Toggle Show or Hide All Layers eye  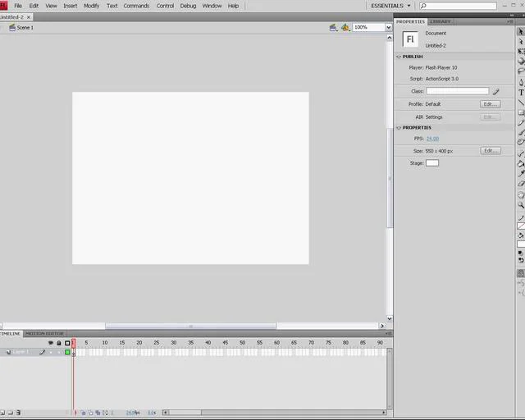(51, 343)
